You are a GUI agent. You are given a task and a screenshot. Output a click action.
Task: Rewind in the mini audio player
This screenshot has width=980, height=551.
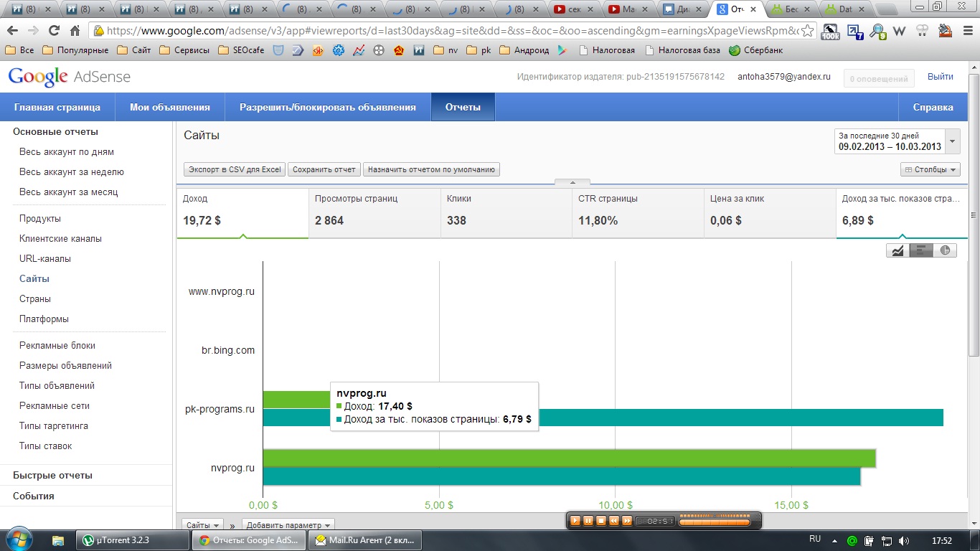pos(614,521)
